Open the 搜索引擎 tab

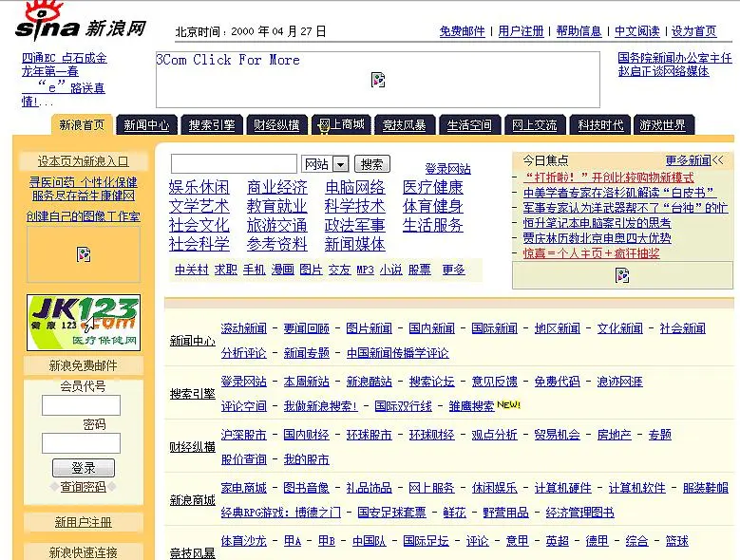tap(212, 125)
